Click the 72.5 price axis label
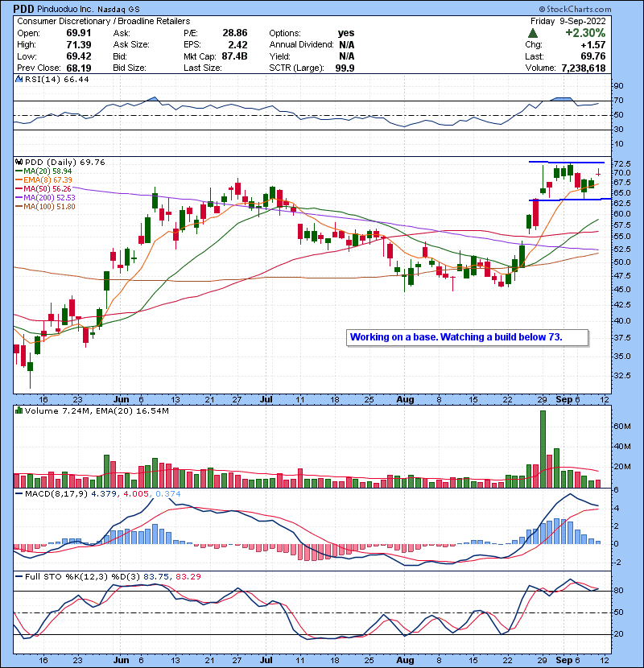This screenshot has width=644, height=668. pos(622,164)
